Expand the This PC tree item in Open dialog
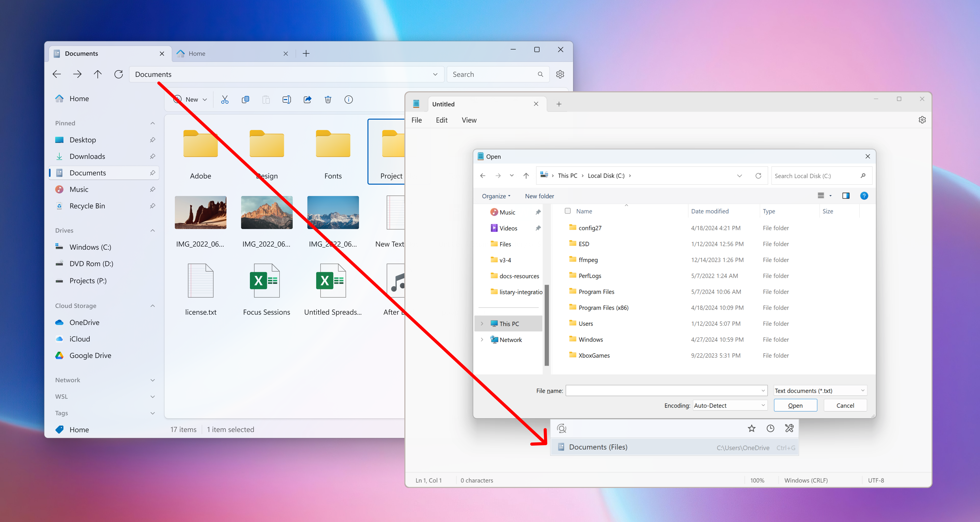Viewport: 980px width, 522px height. pyautogui.click(x=481, y=323)
